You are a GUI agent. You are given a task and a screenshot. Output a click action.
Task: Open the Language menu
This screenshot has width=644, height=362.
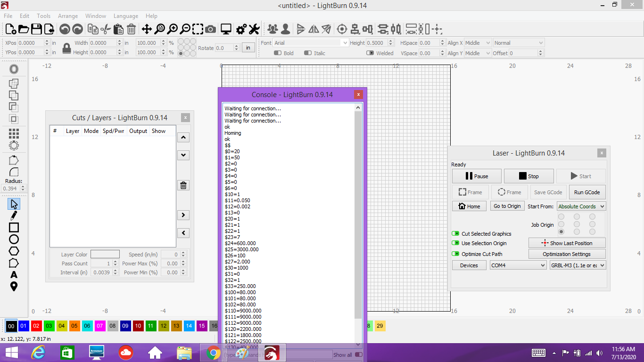click(125, 16)
